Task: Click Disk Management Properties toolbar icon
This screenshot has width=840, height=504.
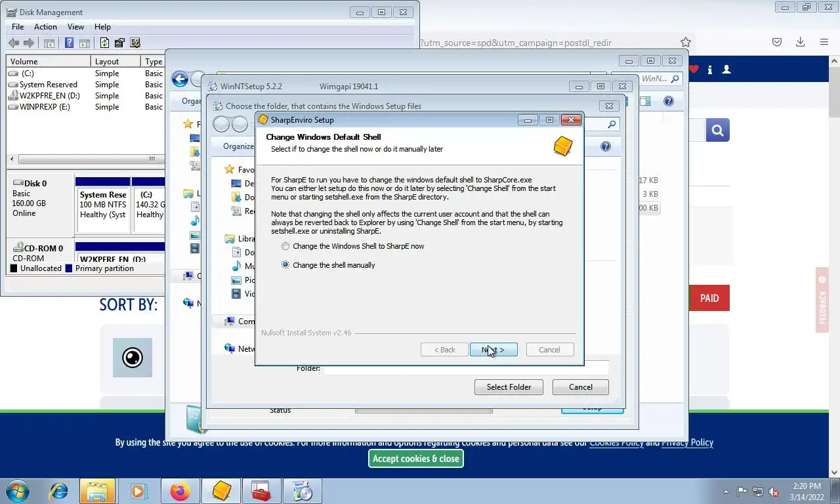Action: pyautogui.click(x=119, y=43)
